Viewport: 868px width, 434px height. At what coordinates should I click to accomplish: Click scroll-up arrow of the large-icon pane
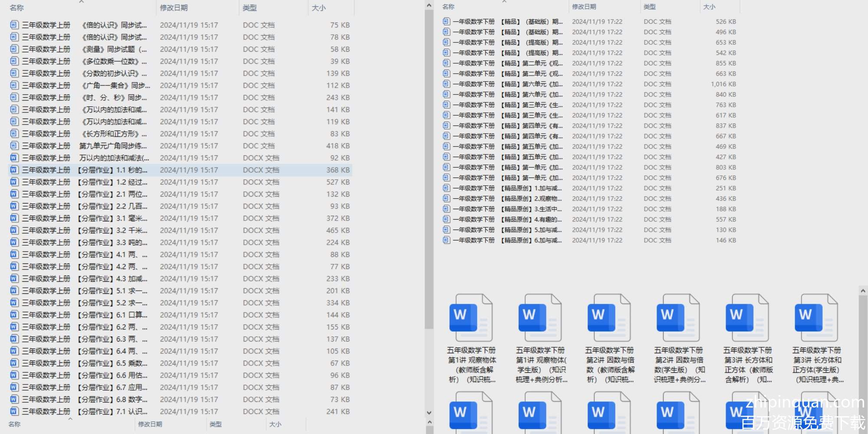pyautogui.click(x=863, y=291)
